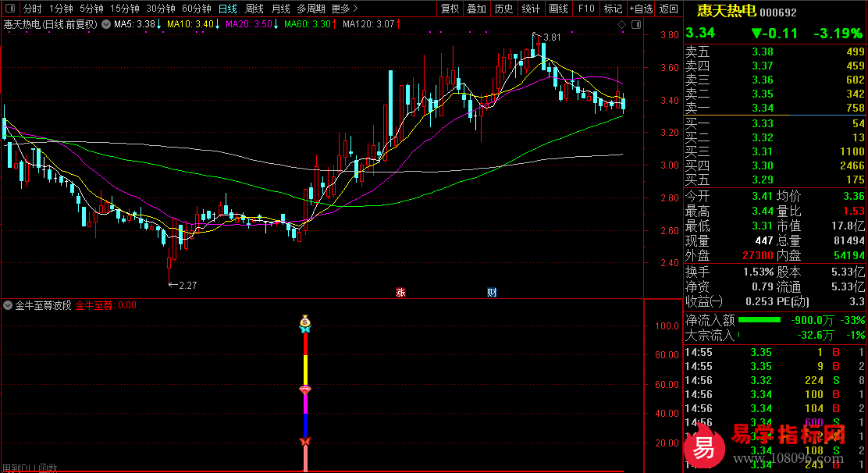This screenshot has height=473, width=868.
Task: Click the panel layout icon at top-left
Action: [10, 9]
